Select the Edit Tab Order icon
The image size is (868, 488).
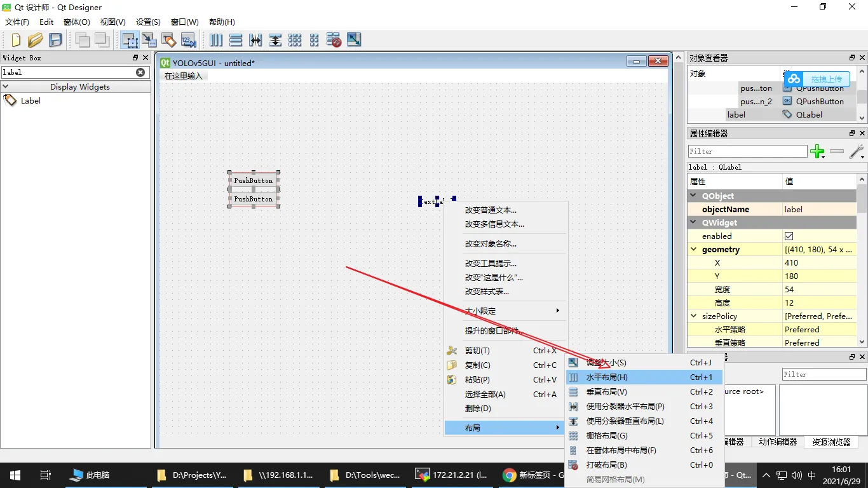(189, 40)
